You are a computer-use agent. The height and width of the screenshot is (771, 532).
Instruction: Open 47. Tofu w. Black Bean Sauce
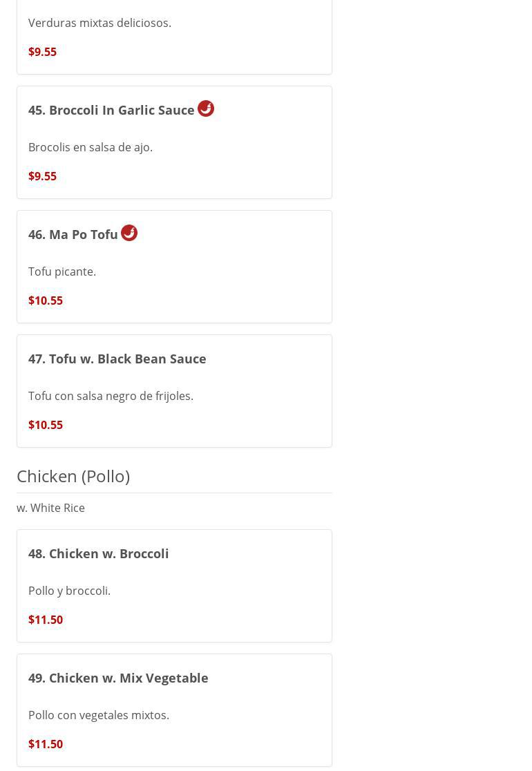click(x=117, y=359)
